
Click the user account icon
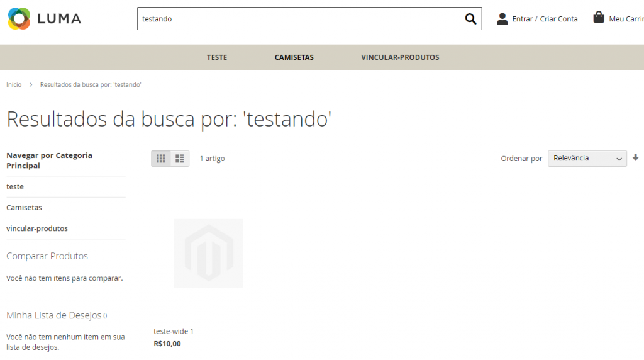(x=502, y=19)
